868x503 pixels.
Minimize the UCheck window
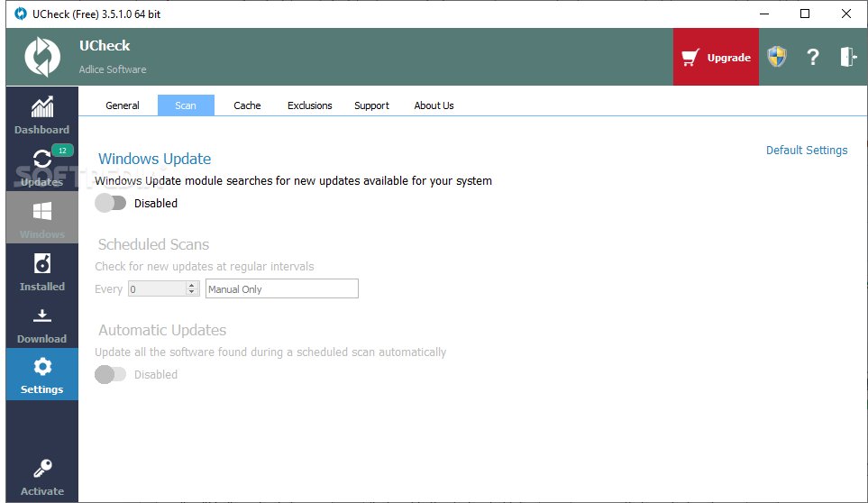[x=764, y=14]
